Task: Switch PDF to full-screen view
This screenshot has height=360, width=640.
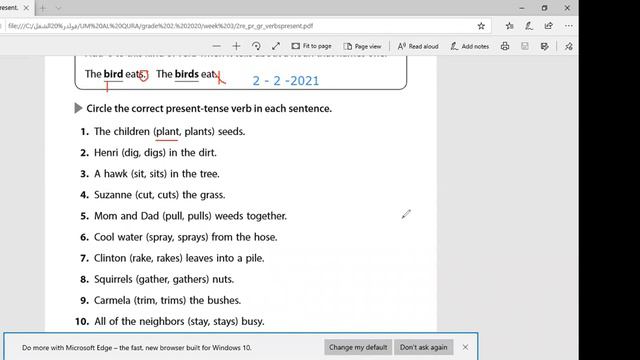Action: pyautogui.click(x=276, y=46)
